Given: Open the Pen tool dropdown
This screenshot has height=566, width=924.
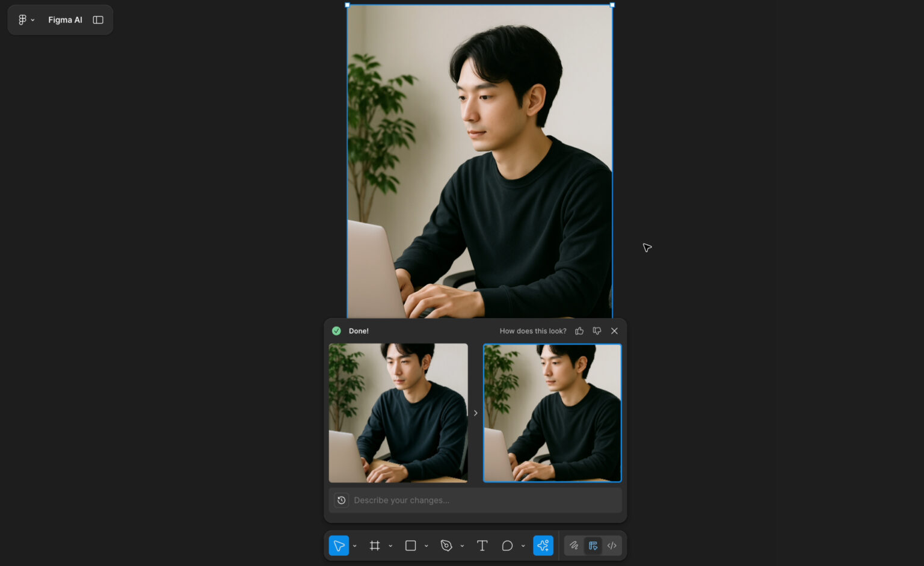Looking at the screenshot, I should pos(462,546).
